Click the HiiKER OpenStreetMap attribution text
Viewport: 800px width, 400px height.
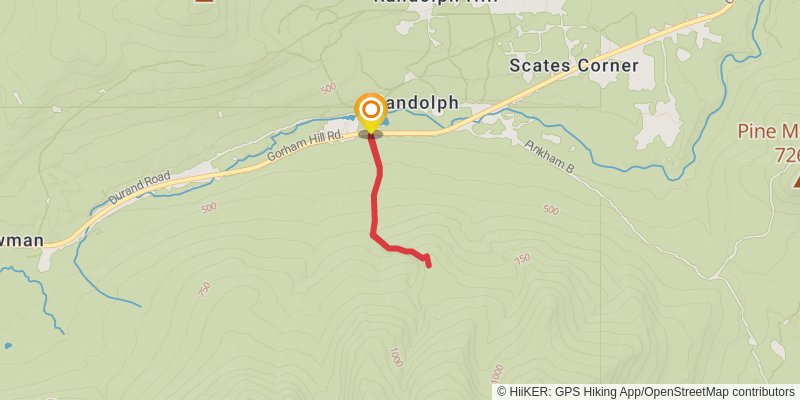pos(646,391)
